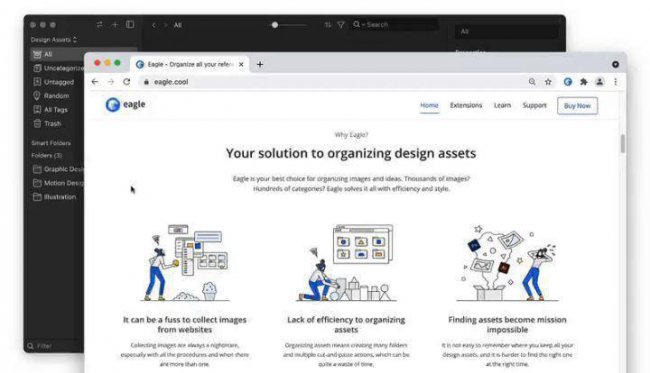Image resolution: width=650 pixels, height=373 pixels.
Task: Select the Eagle - Organize browser tab
Action: tap(190, 64)
